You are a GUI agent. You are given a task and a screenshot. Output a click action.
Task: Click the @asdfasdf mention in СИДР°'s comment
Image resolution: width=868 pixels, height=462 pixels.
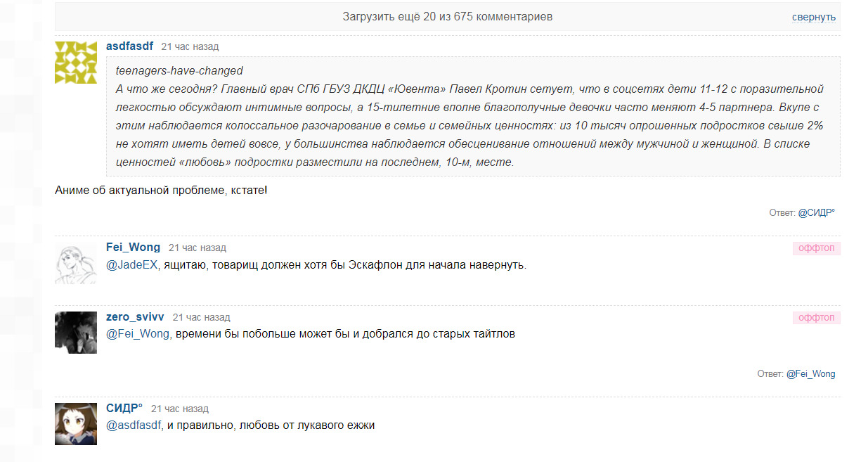point(134,425)
